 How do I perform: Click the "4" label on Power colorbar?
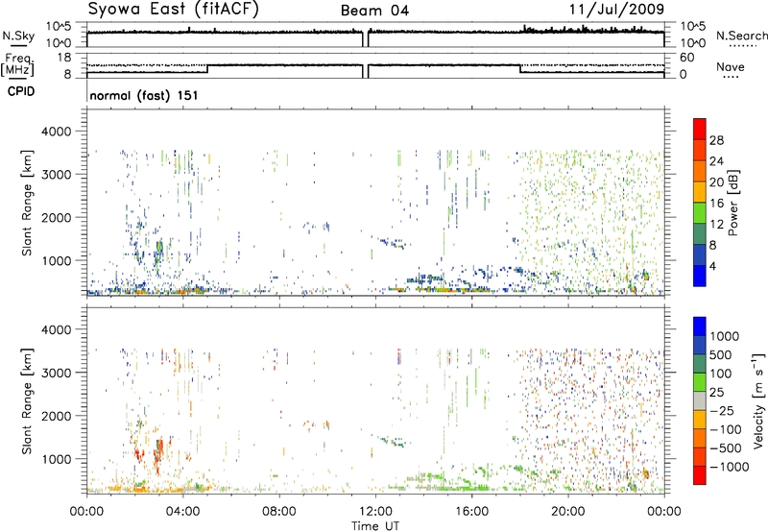tap(712, 266)
